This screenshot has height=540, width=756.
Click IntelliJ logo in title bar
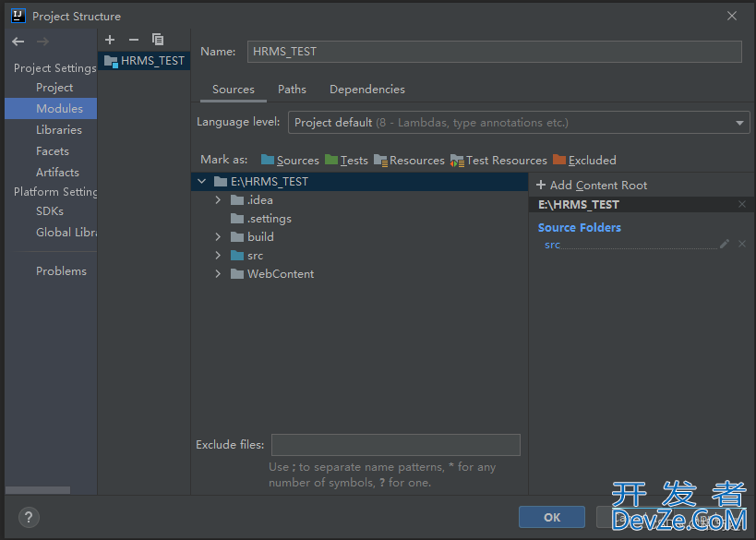(x=18, y=16)
